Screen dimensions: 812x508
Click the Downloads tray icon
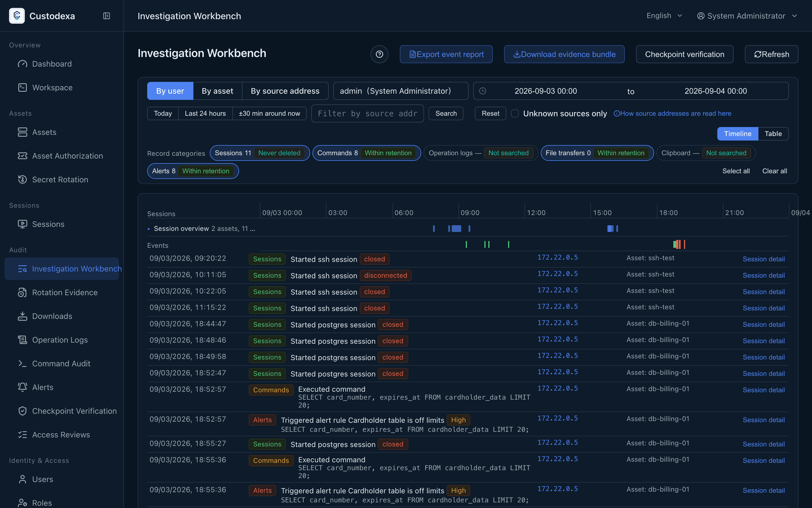tap(22, 316)
